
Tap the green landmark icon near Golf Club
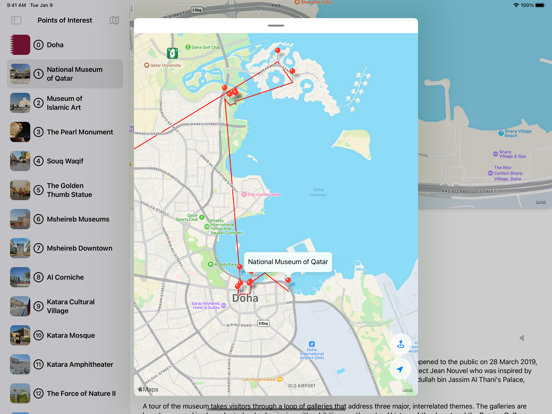(x=172, y=53)
